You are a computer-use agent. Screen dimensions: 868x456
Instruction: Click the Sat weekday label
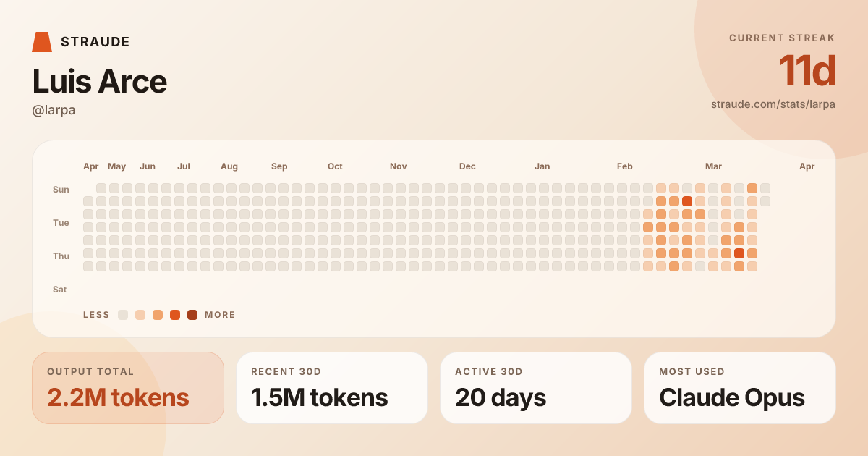pos(60,290)
